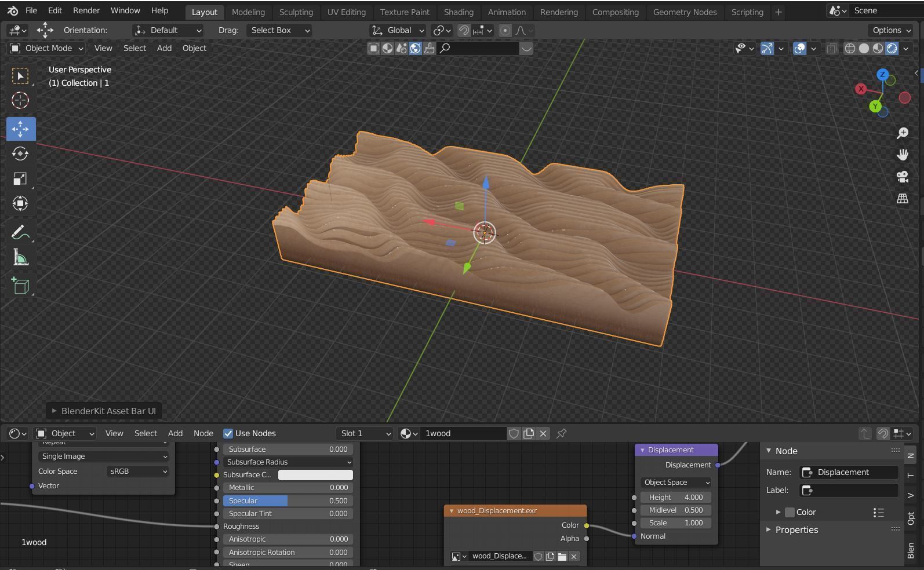This screenshot has width=924, height=570.
Task: Click the viewport header search field
Action: click(479, 49)
